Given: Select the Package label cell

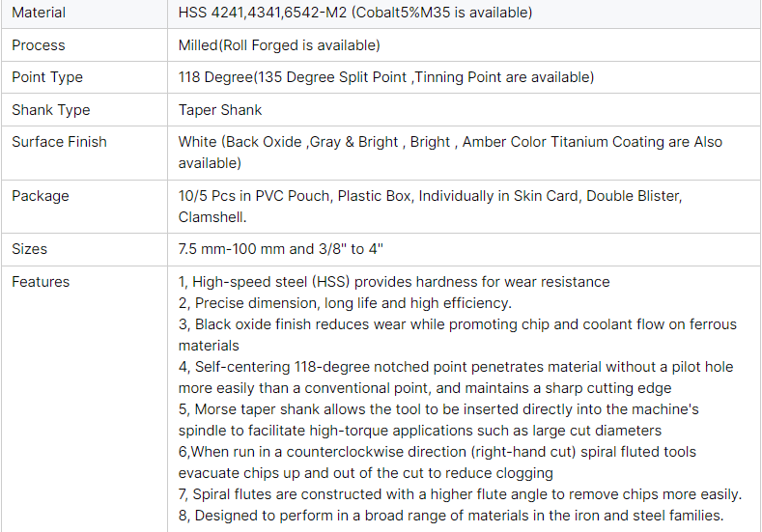Looking at the screenshot, I should [x=41, y=196].
